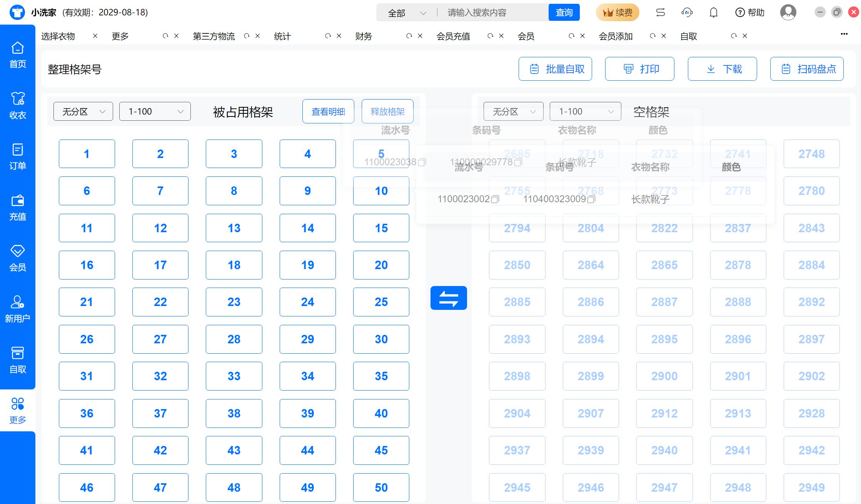Screen dimensions: 861x504
Task: Click the AI assistant headset icon
Action: coord(687,13)
